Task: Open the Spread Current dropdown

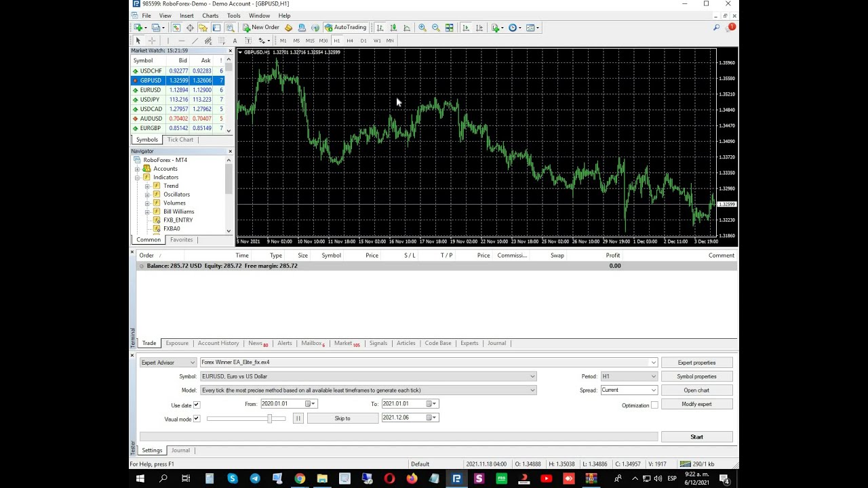Action: [x=629, y=390]
